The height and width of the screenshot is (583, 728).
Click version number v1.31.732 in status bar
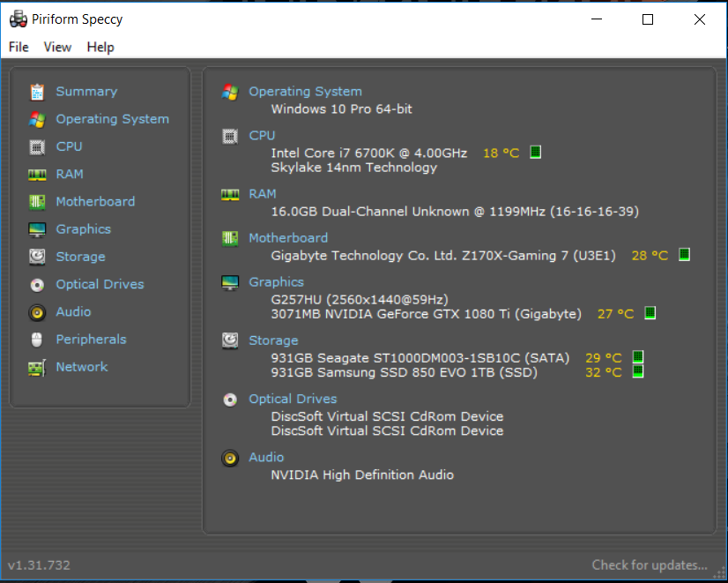click(x=39, y=565)
